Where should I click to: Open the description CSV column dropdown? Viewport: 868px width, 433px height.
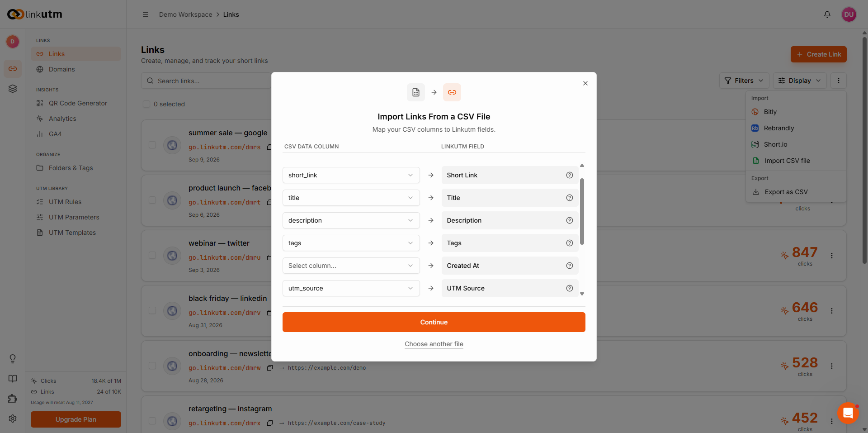coord(351,220)
